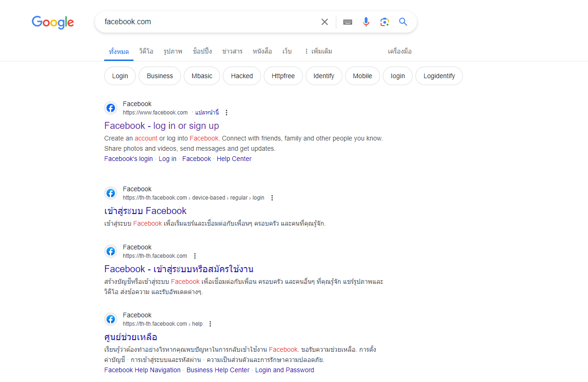Select the Business suggestion chip

click(160, 76)
